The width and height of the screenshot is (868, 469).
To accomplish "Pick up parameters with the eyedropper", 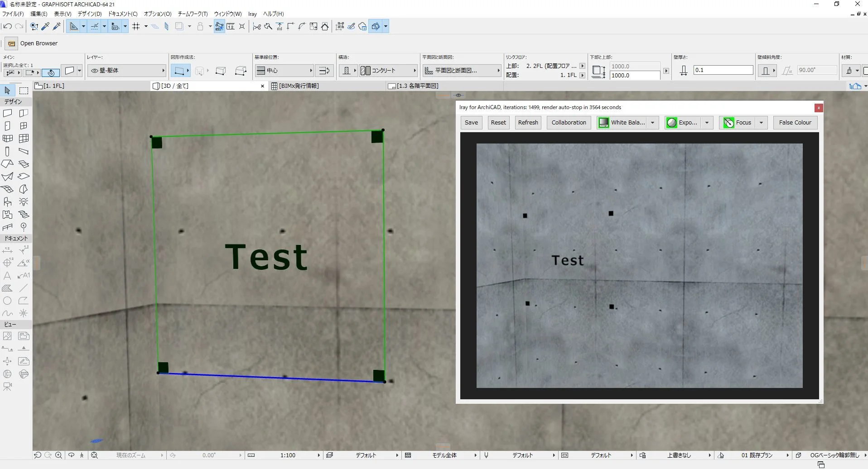I will 45,26.
